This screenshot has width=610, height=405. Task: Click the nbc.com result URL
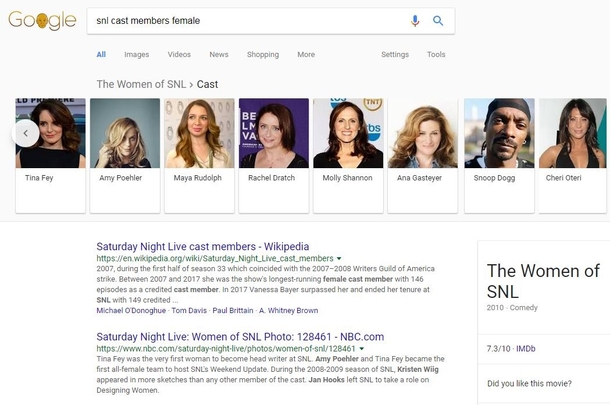(226, 349)
